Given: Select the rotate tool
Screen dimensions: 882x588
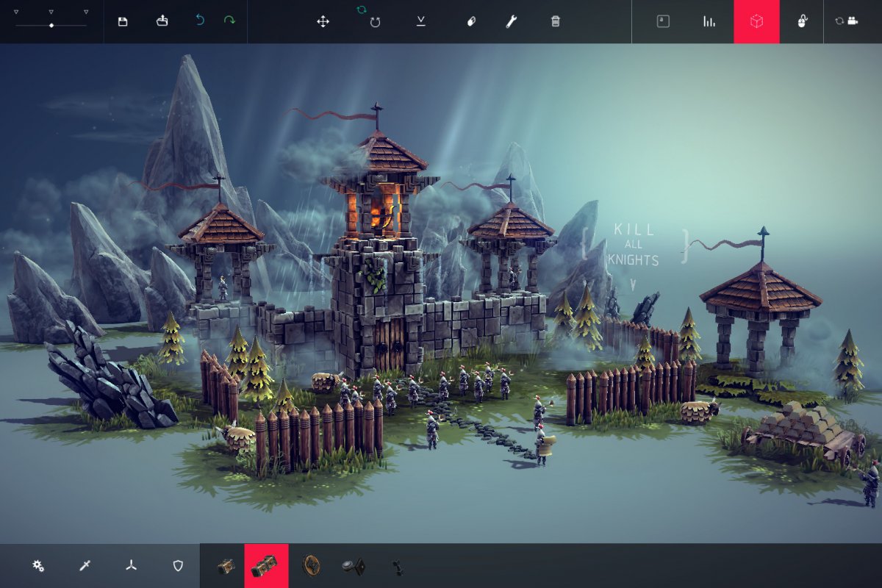Looking at the screenshot, I should (375, 22).
